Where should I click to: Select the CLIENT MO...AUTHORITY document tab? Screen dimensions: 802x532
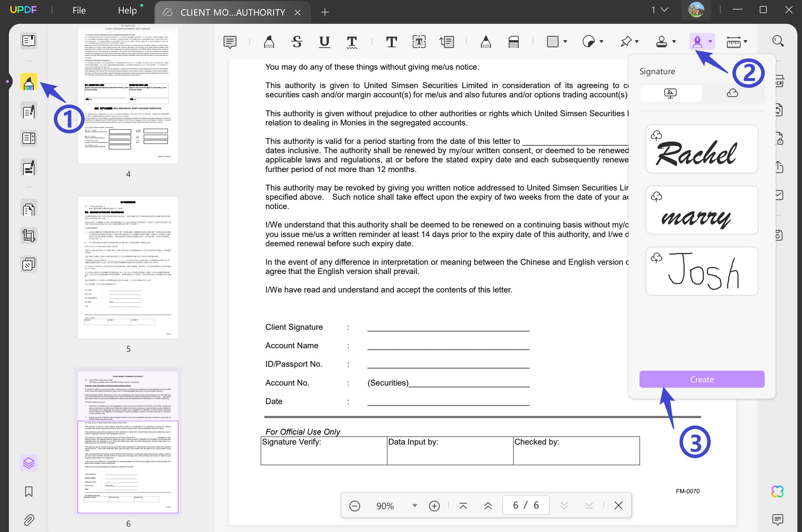233,12
